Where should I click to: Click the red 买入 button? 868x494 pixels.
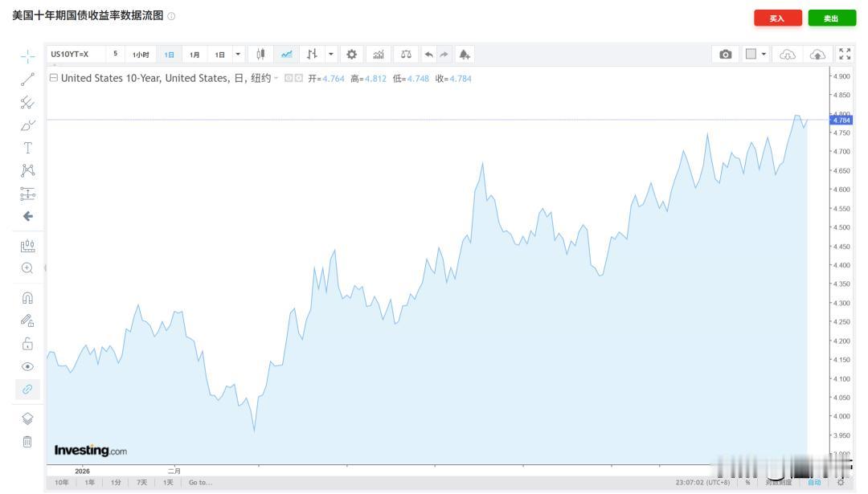tap(778, 18)
